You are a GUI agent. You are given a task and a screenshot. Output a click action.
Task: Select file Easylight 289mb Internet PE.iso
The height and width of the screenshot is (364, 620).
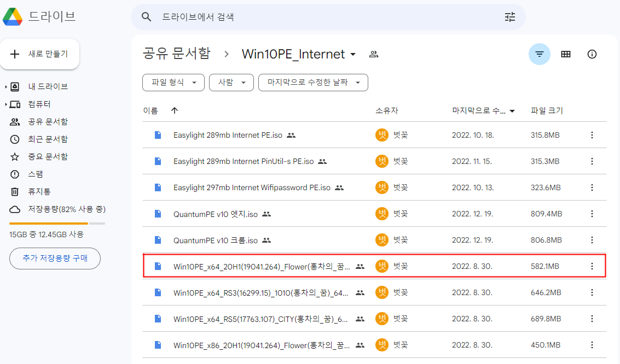click(x=228, y=135)
